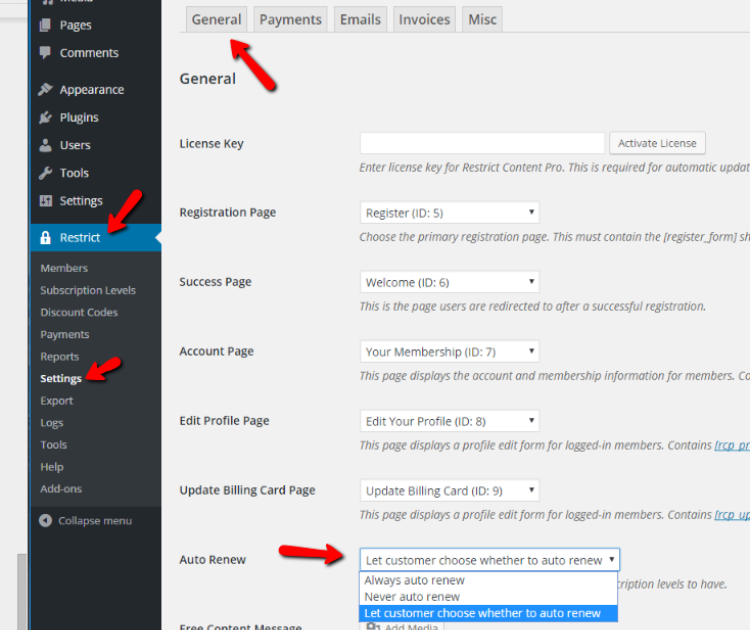The height and width of the screenshot is (630, 750).
Task: Follow the rcp link in Billing Card description
Action: (732, 515)
